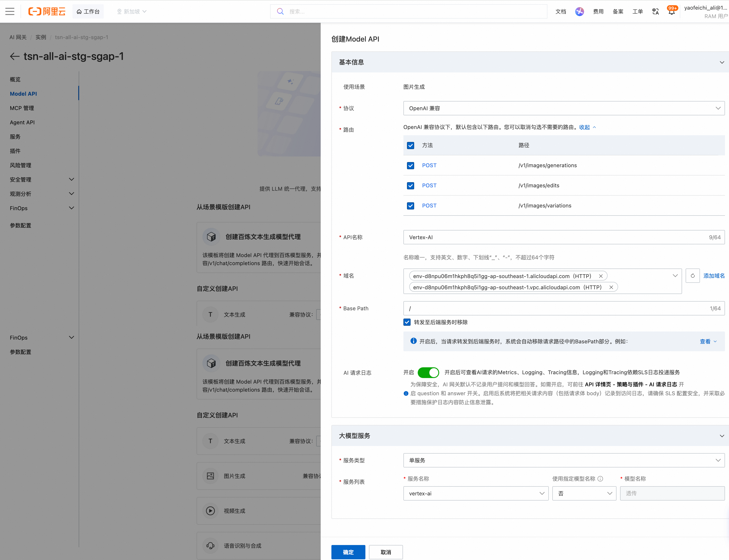Uncheck the /v1/images/generations route
The image size is (729, 560).
click(411, 165)
